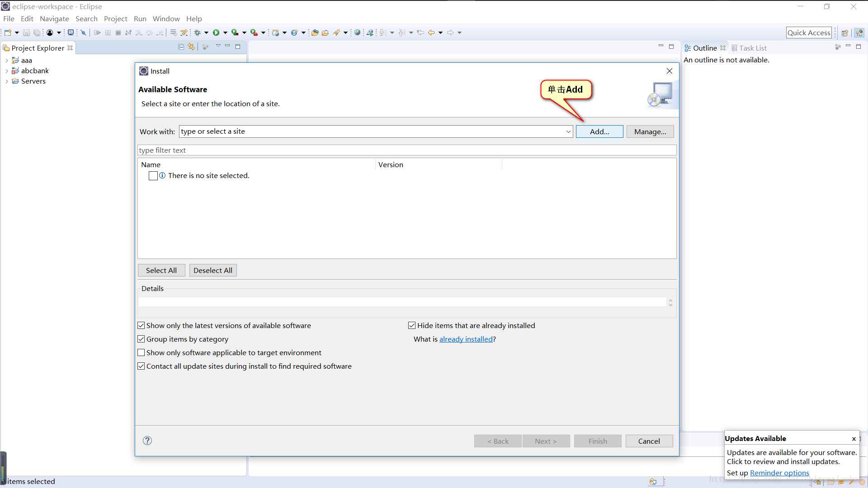The image size is (868, 488).
Task: Click the Save toolbar icon
Action: click(x=26, y=33)
